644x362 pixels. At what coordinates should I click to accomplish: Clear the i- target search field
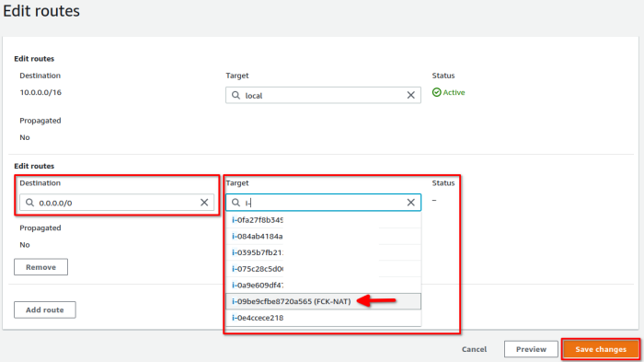point(410,203)
